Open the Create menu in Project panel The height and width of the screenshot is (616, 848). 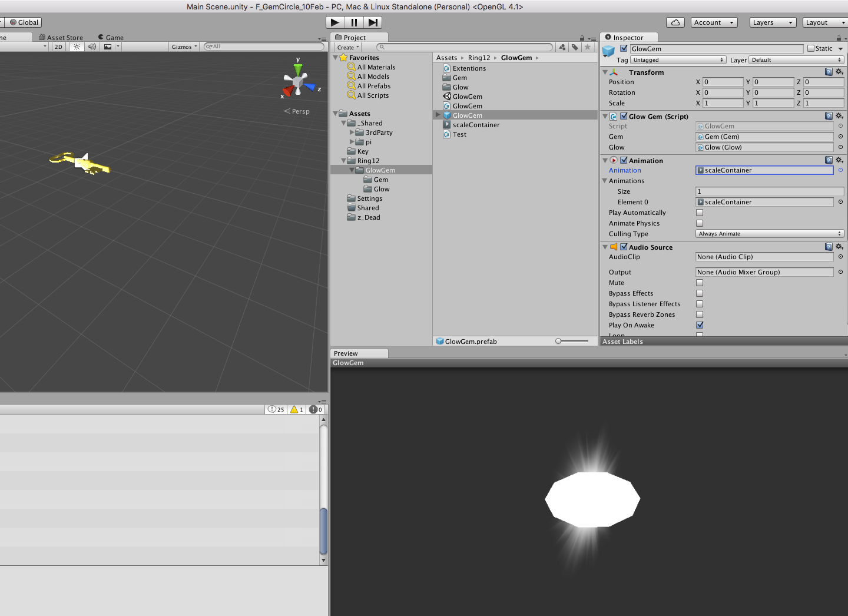tap(348, 47)
